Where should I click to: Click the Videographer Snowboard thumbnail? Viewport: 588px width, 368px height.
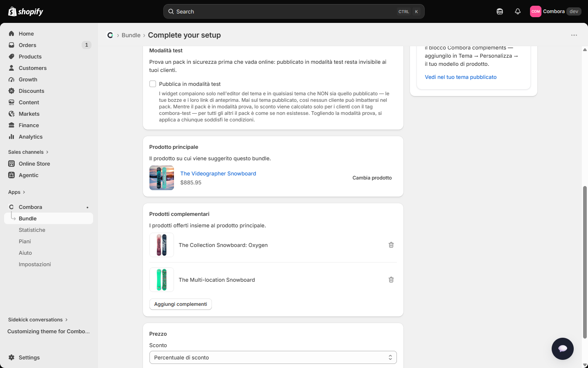(x=162, y=178)
